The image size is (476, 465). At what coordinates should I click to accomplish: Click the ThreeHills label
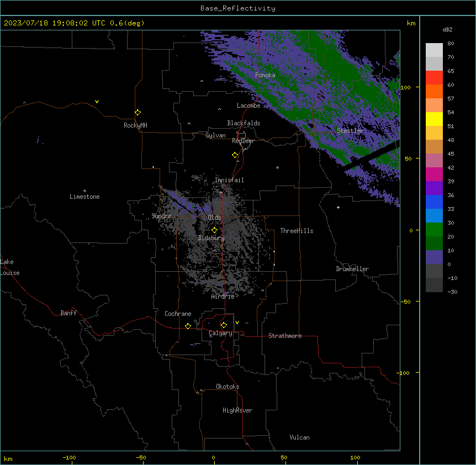click(297, 231)
